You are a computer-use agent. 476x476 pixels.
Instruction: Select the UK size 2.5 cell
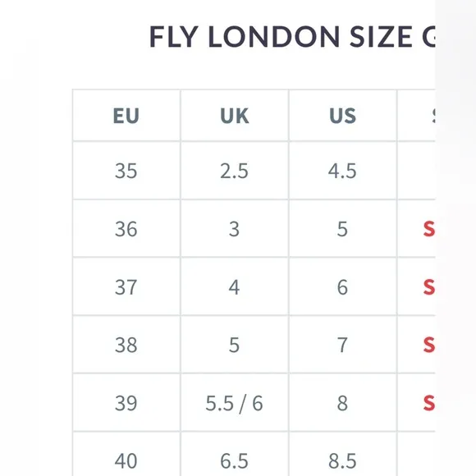(x=235, y=171)
